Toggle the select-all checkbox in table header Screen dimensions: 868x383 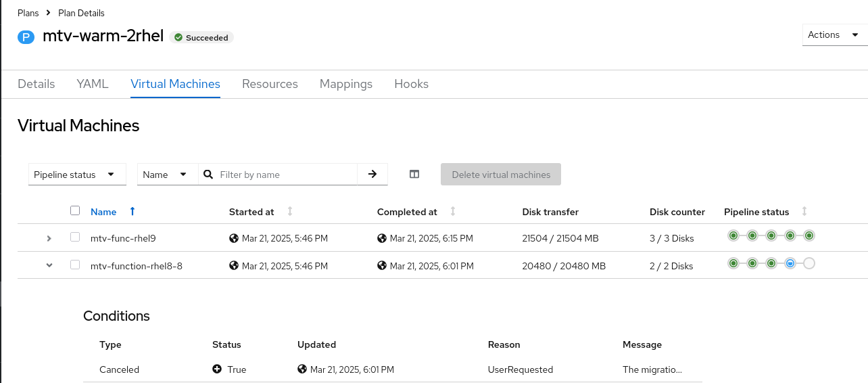tap(75, 210)
